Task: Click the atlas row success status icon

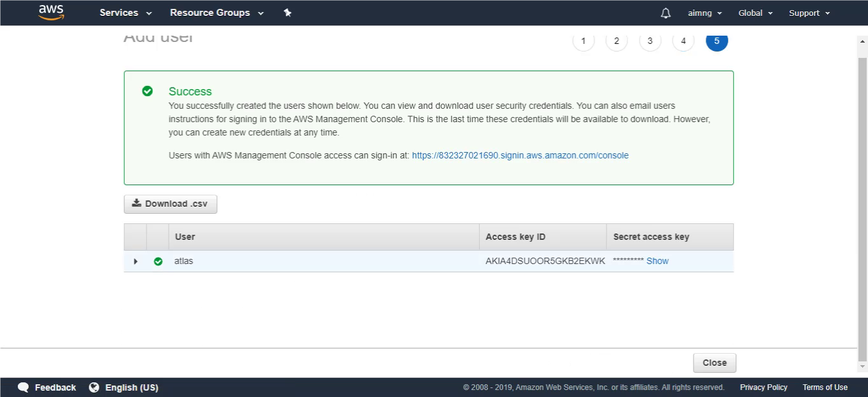Action: click(x=158, y=261)
